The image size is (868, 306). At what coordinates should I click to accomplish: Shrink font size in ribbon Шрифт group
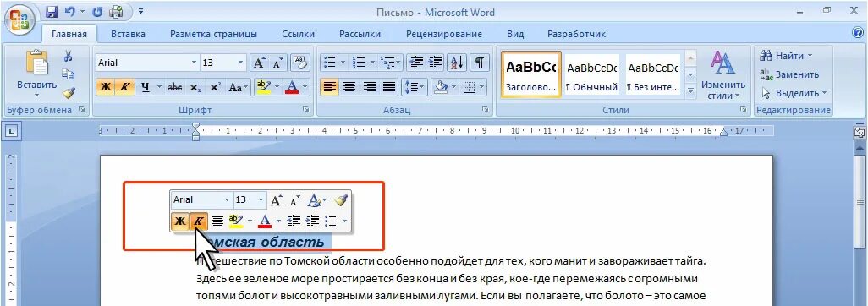pos(277,63)
